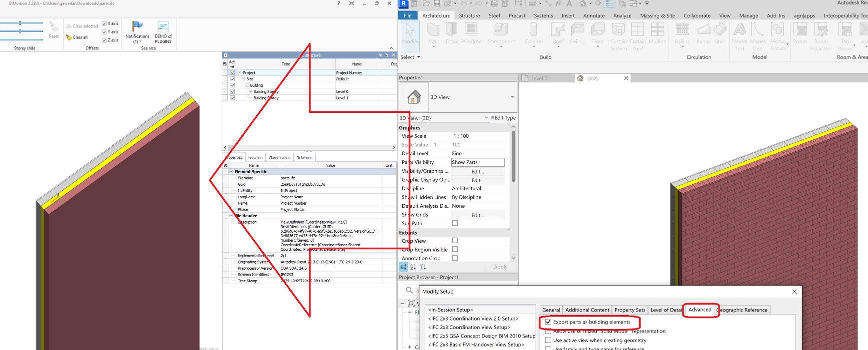Uncheck Export parts as building elements
868x350 pixels.
(x=548, y=322)
